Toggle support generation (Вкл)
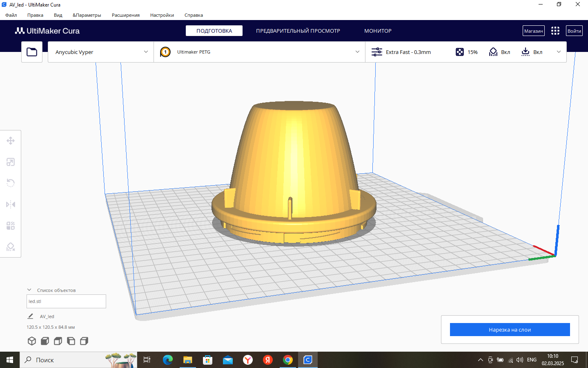Screen dimensions: 588x368 (499, 52)
